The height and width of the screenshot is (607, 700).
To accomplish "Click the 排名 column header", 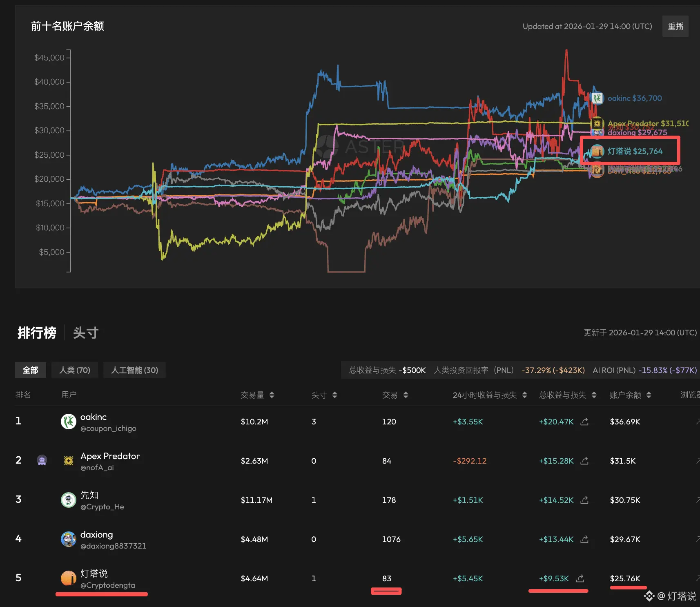I will (x=23, y=395).
